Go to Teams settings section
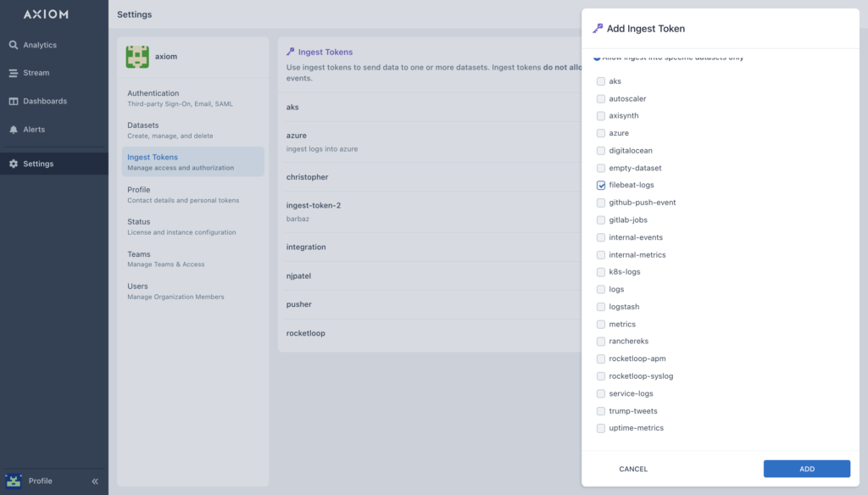868x495 pixels. tap(192, 259)
